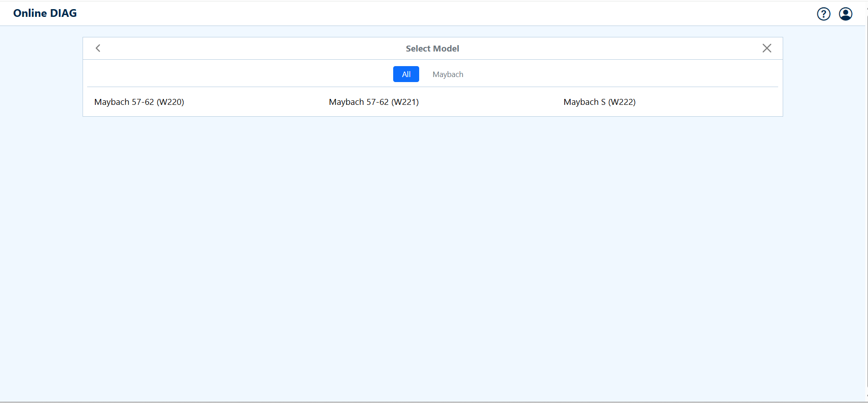Open the user account profile icon

coord(845,14)
